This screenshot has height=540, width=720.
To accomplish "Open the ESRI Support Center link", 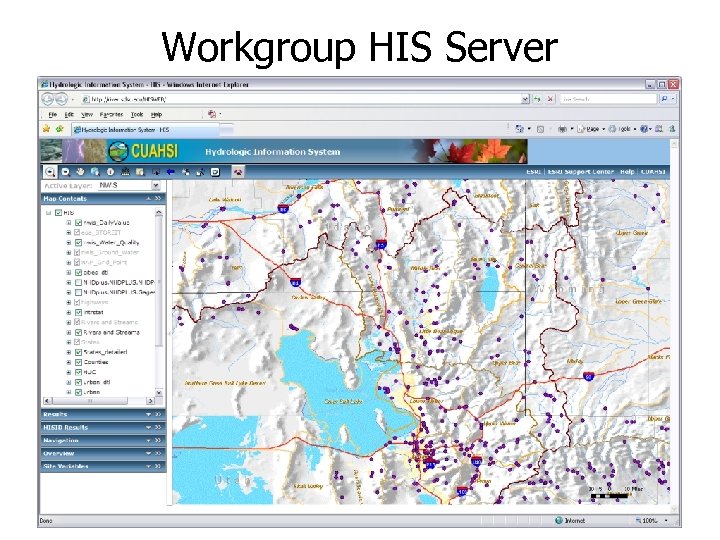I will [x=581, y=171].
